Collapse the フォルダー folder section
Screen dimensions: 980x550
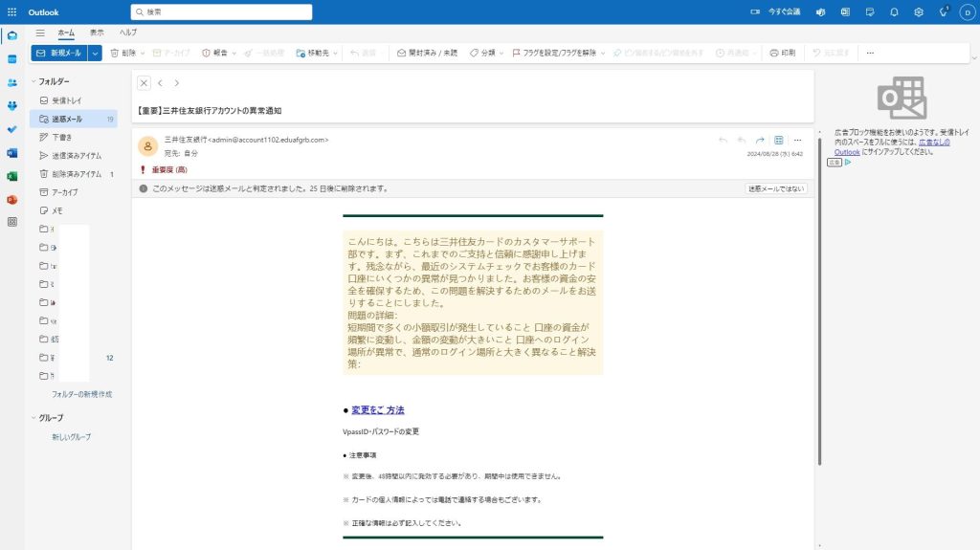[34, 81]
